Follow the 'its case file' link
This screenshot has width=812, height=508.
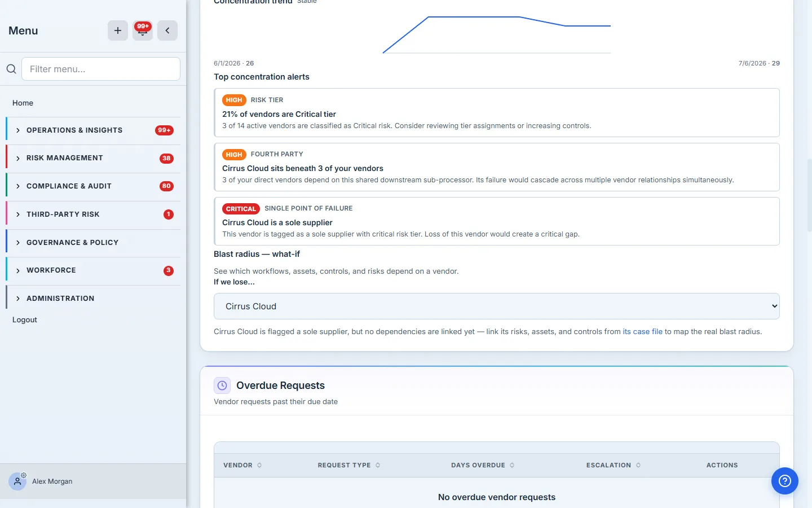pyautogui.click(x=642, y=332)
